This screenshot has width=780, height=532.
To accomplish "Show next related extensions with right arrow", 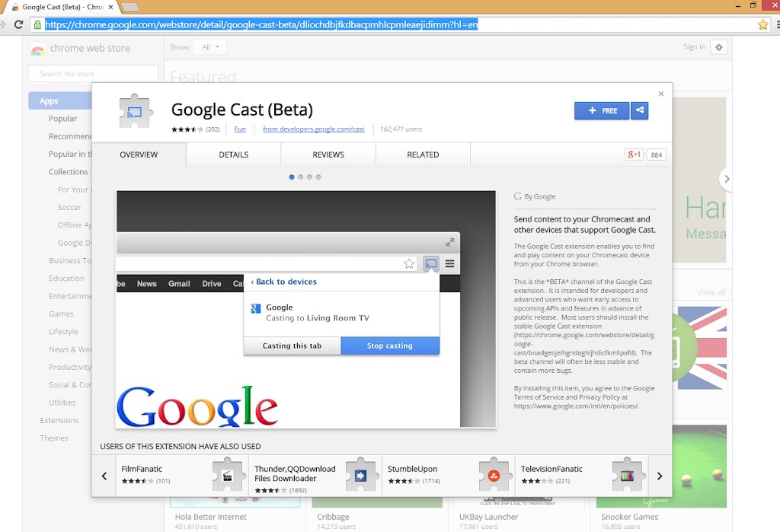I will coord(660,476).
